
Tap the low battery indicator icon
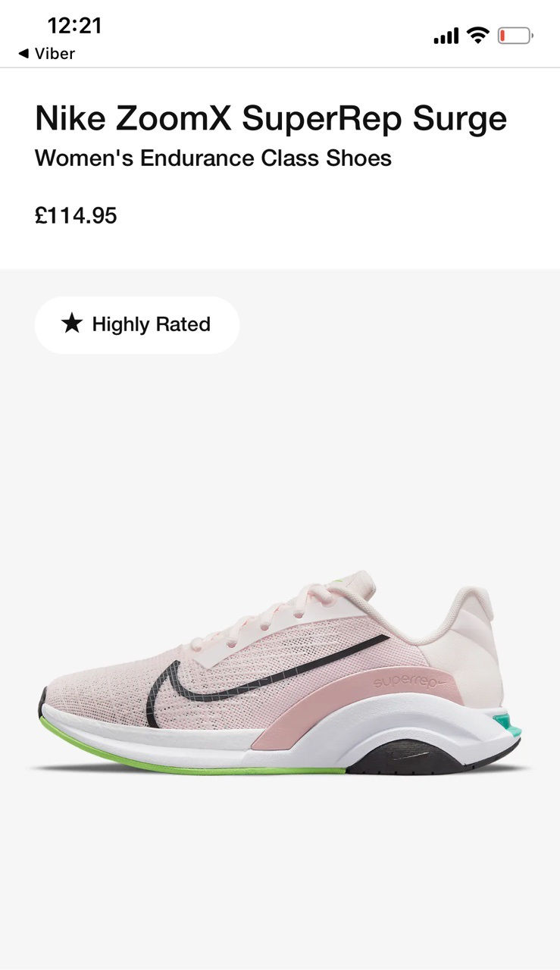[516, 36]
